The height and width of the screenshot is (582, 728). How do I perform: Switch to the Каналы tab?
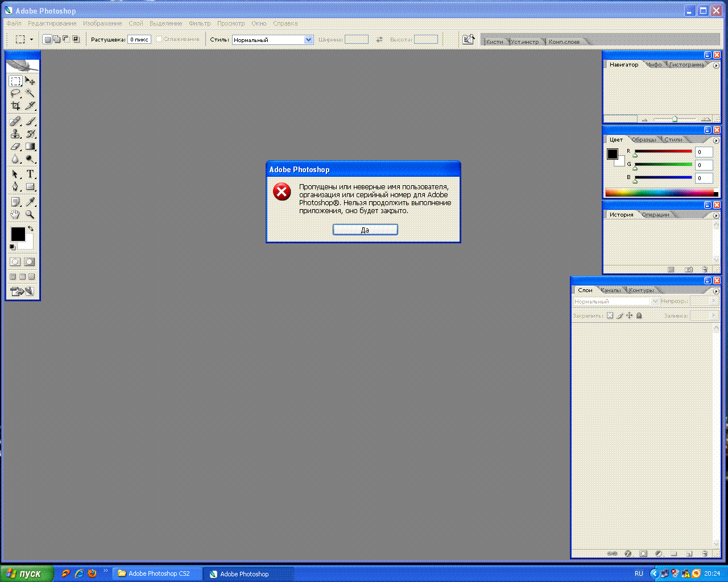[611, 290]
